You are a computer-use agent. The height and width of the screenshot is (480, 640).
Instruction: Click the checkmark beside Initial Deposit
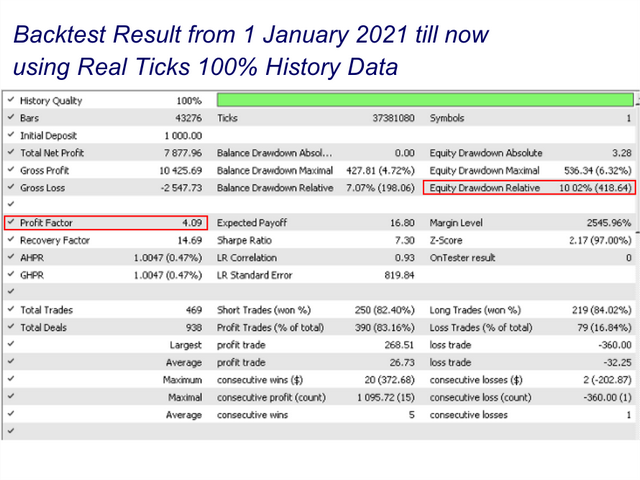pos(11,135)
